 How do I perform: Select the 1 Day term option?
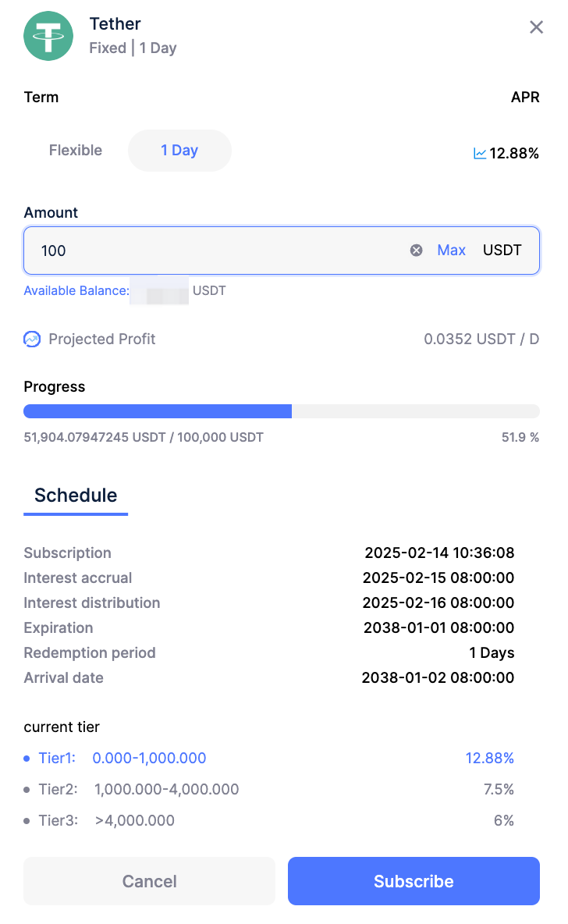click(x=179, y=151)
